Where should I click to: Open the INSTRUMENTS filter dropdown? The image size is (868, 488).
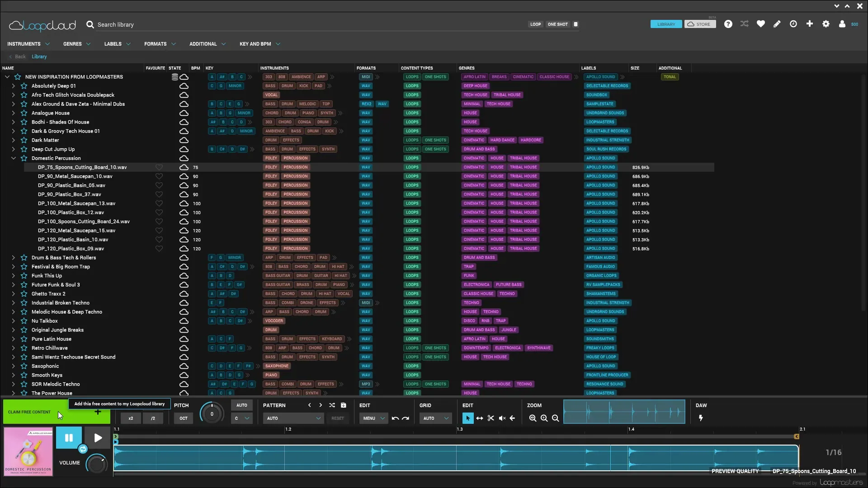(x=28, y=44)
